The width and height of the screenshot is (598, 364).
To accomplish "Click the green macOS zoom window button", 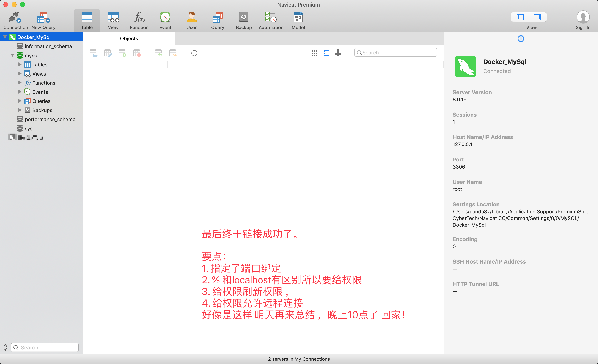I will (22, 4).
